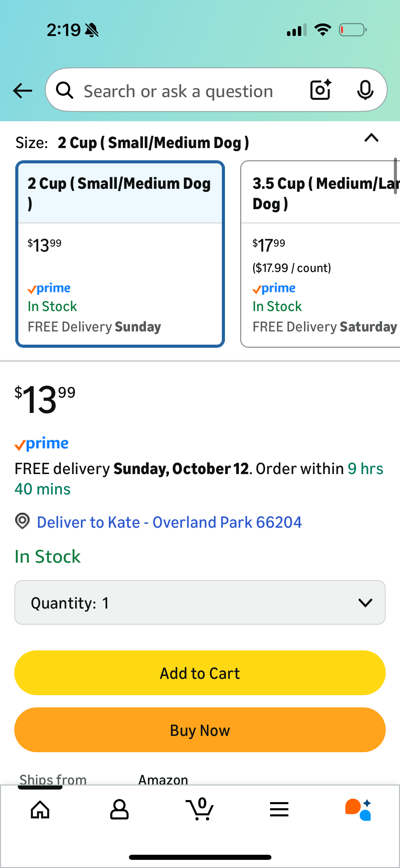
Task: Tap the camera lens search icon
Action: (321, 90)
